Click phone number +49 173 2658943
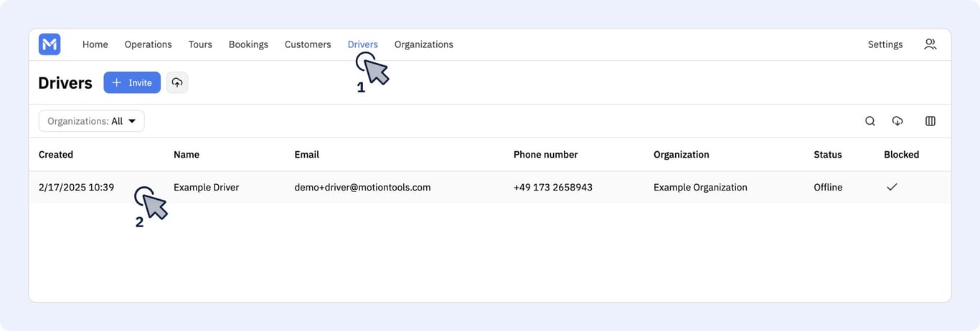 552,187
